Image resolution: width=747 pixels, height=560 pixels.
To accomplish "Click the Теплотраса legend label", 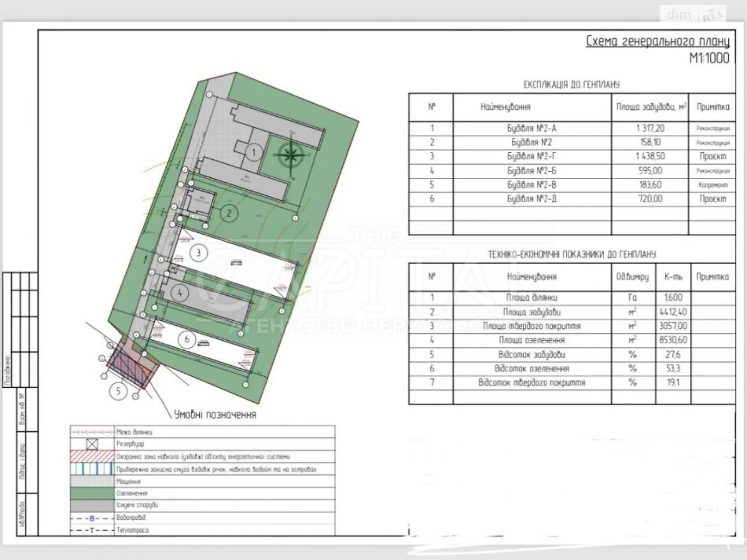I will coord(133,530).
